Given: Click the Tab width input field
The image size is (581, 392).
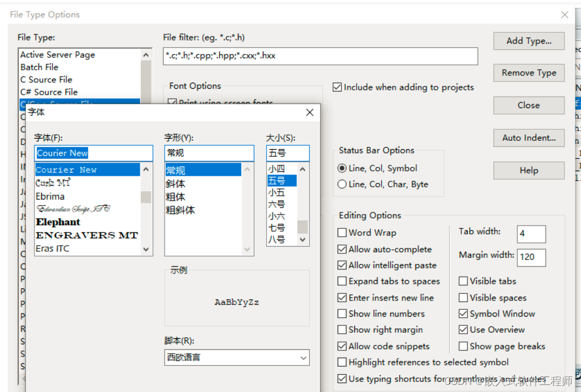Looking at the screenshot, I should pyautogui.click(x=531, y=234).
